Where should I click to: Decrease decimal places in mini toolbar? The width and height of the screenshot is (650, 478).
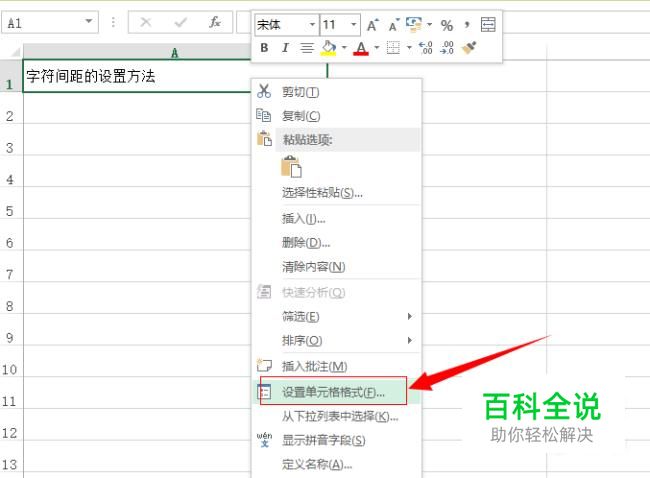pyautogui.click(x=447, y=48)
